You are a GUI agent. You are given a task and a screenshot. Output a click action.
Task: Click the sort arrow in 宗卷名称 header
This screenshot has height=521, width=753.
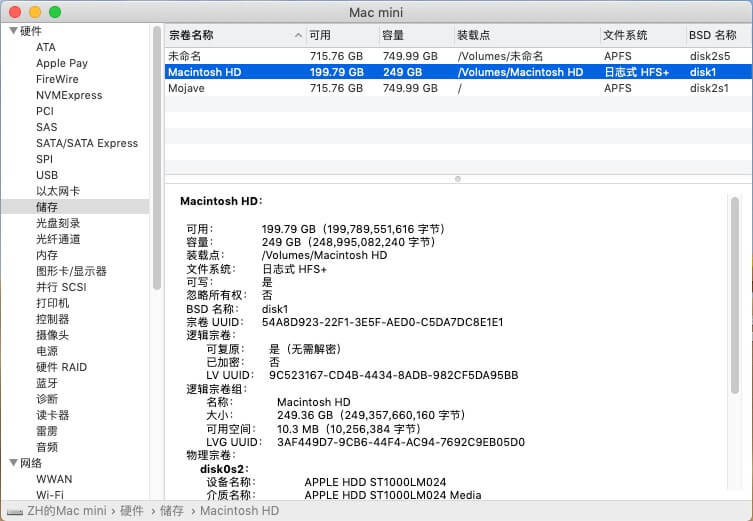click(x=299, y=36)
